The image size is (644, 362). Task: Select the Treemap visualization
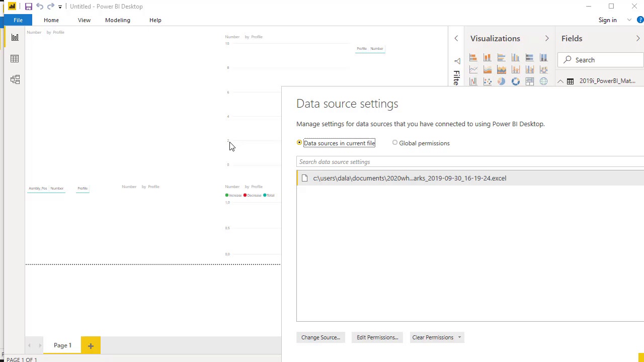point(529,81)
